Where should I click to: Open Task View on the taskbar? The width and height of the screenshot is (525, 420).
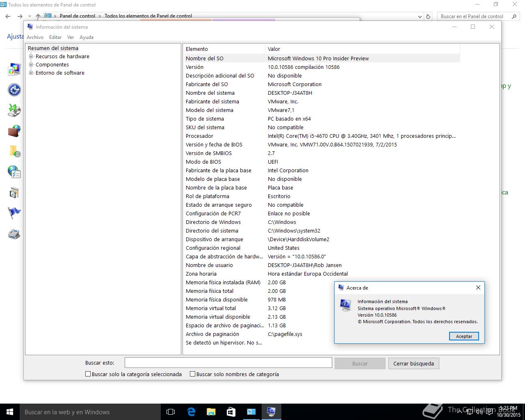[x=171, y=412]
